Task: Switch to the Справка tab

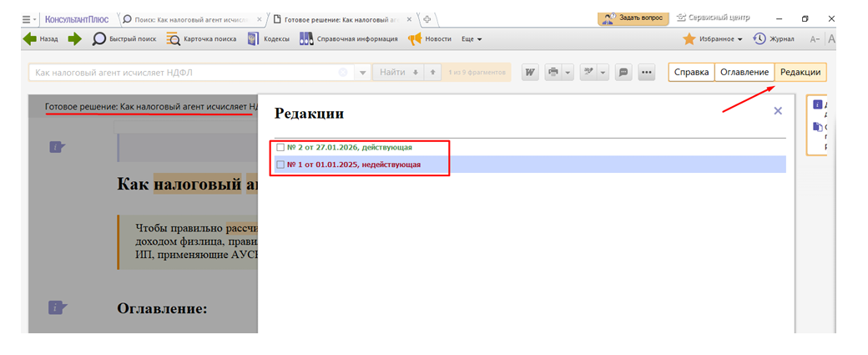Action: pyautogui.click(x=691, y=73)
